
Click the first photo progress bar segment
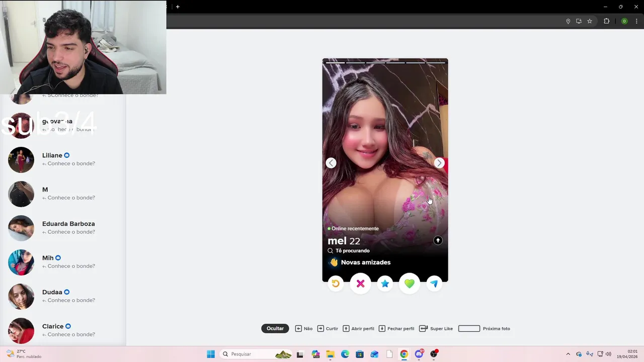coord(335,63)
